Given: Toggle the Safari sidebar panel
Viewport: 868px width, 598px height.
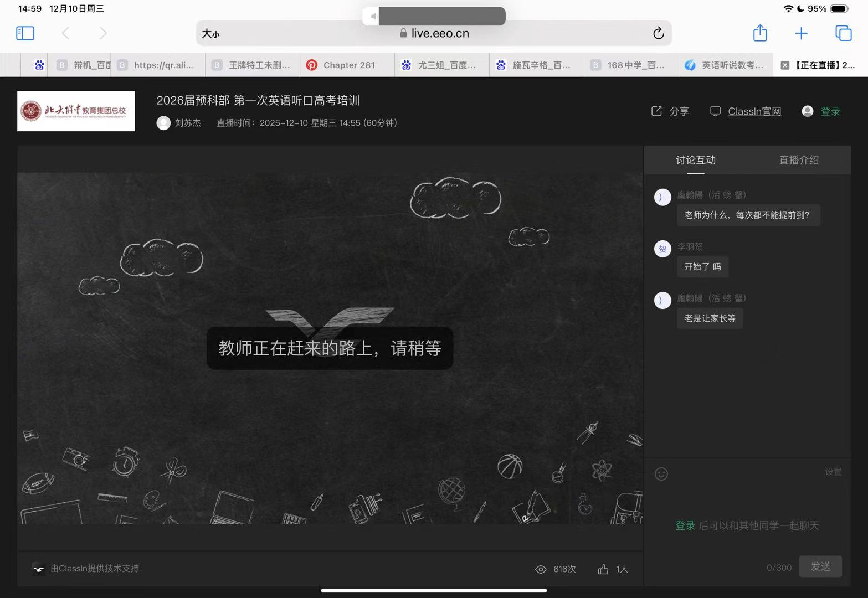Looking at the screenshot, I should click(x=25, y=33).
